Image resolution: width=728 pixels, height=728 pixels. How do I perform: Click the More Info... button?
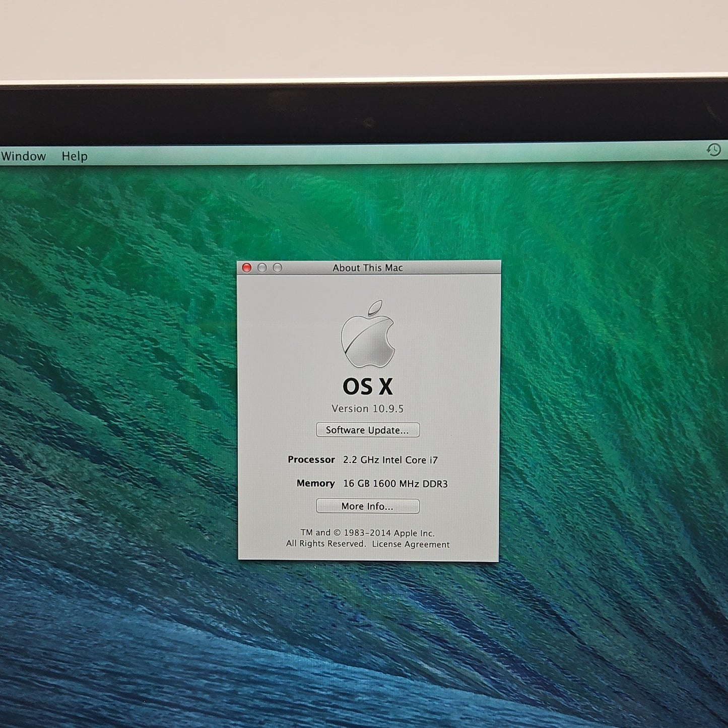click(x=368, y=506)
